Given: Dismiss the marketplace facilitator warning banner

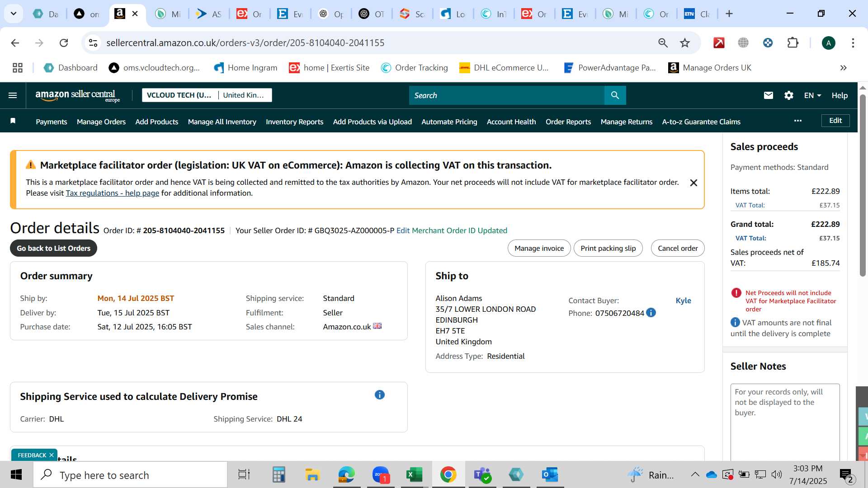Looking at the screenshot, I should click(x=693, y=183).
